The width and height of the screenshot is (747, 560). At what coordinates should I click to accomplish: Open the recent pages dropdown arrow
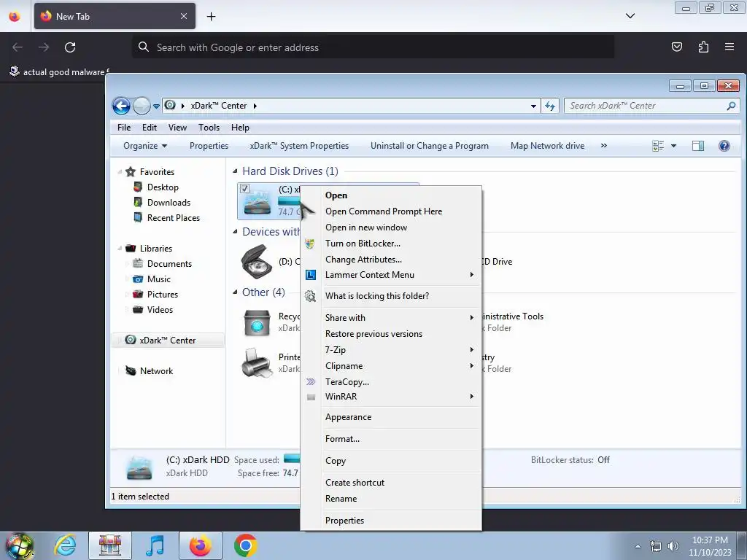coord(156,106)
